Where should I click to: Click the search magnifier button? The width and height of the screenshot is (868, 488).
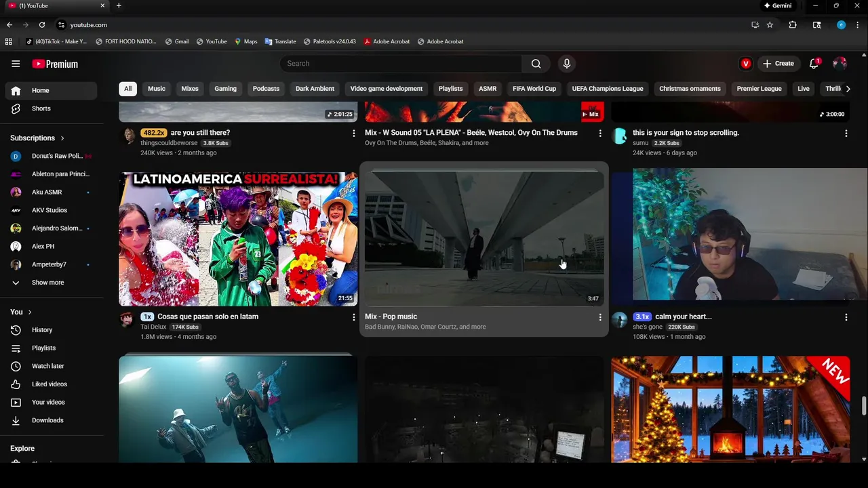pyautogui.click(x=536, y=64)
